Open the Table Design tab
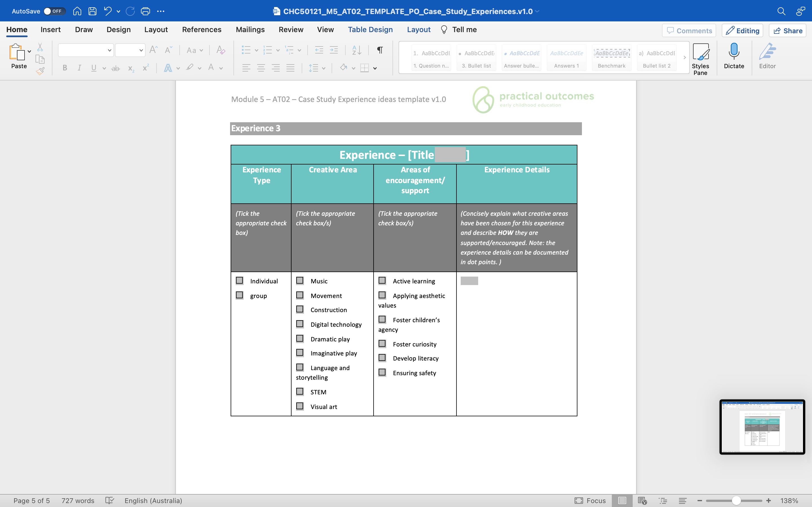 [370, 30]
